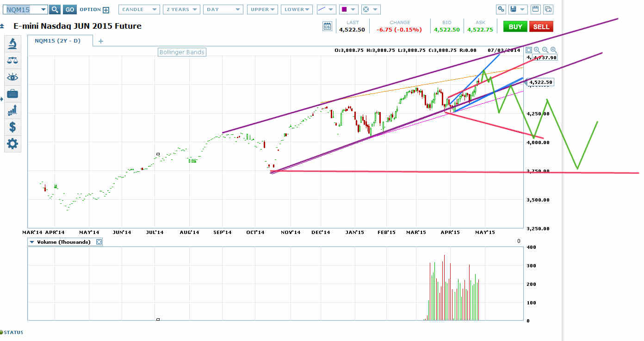
Task: Open the CANDLE chart type dropdown
Action: (x=139, y=9)
